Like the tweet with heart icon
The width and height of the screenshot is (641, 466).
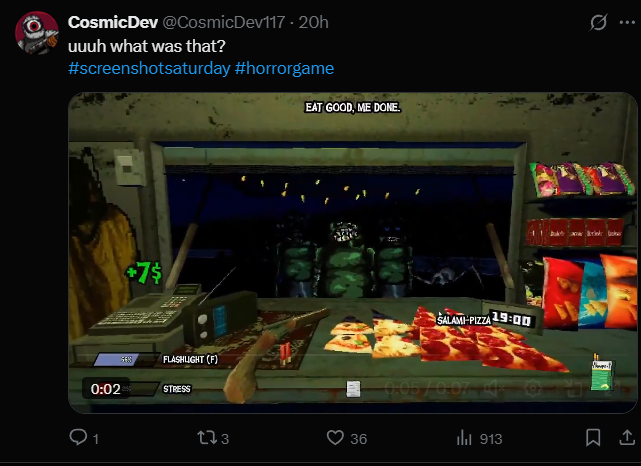tap(335, 438)
